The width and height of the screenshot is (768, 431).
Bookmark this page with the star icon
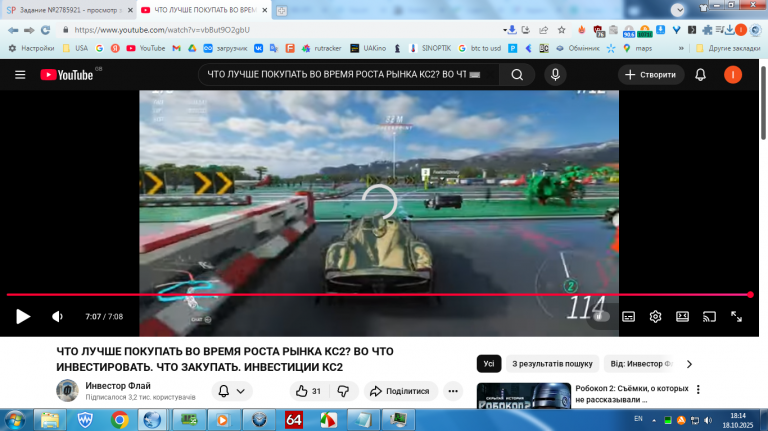(561, 30)
